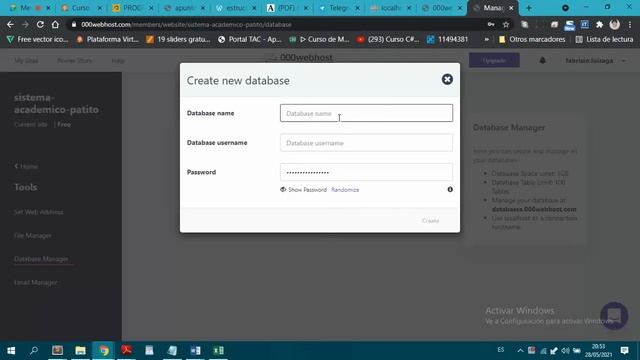Screen dimensions: 640x360
Task: Show hidden system tray icons
Action: (x=520, y=351)
